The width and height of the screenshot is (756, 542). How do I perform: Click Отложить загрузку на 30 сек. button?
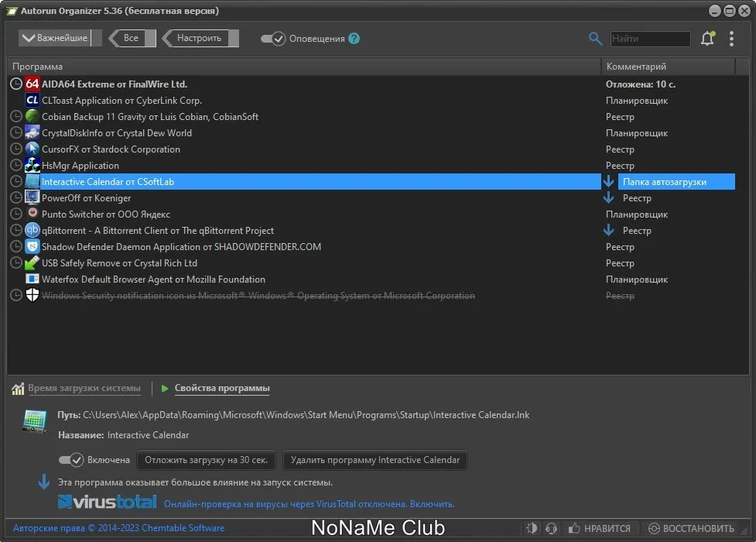pyautogui.click(x=206, y=460)
